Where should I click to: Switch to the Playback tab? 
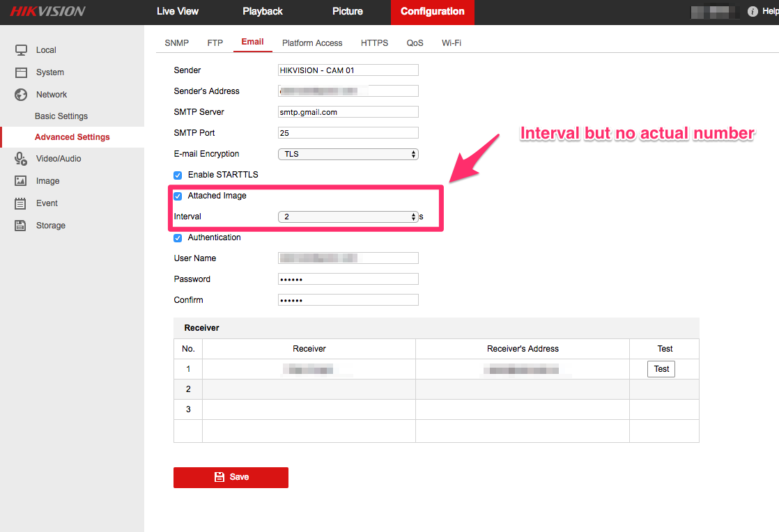pos(263,12)
